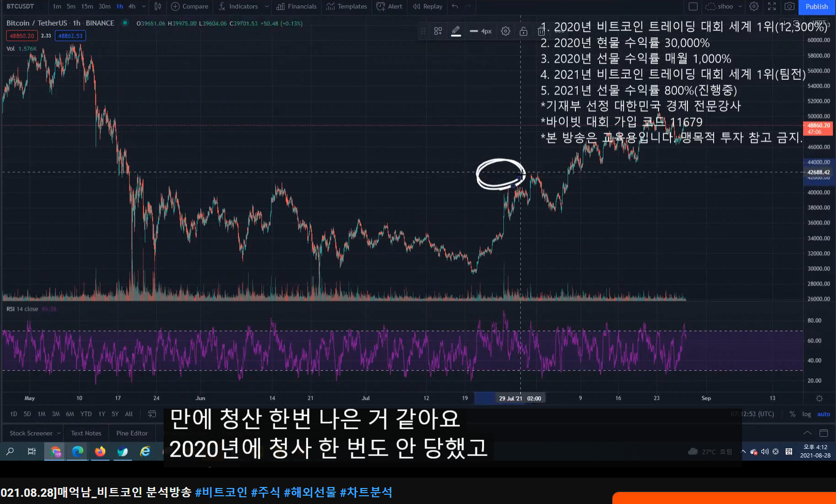Screen dimensions: 836x504
Task: Delete the selected drawing with trash icon
Action: click(x=541, y=31)
